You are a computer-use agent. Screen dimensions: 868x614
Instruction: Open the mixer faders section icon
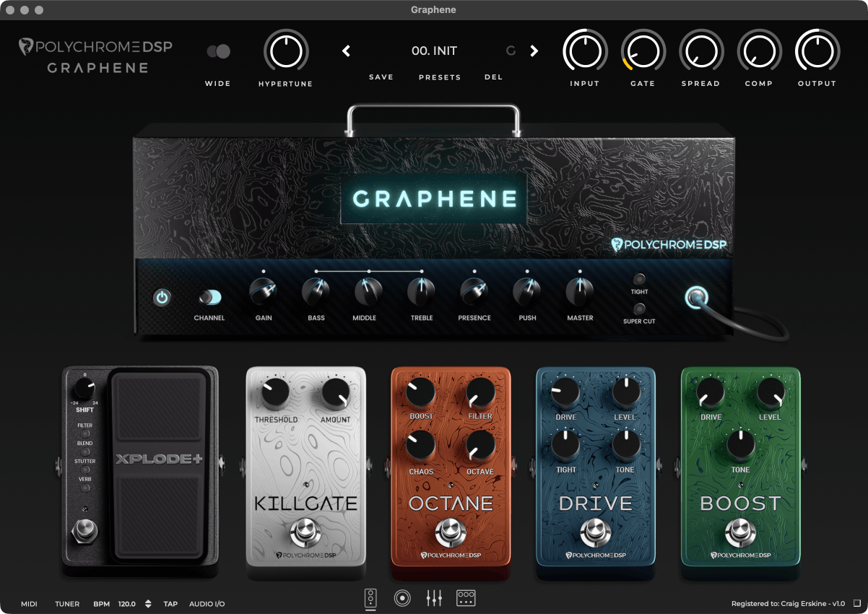(434, 598)
